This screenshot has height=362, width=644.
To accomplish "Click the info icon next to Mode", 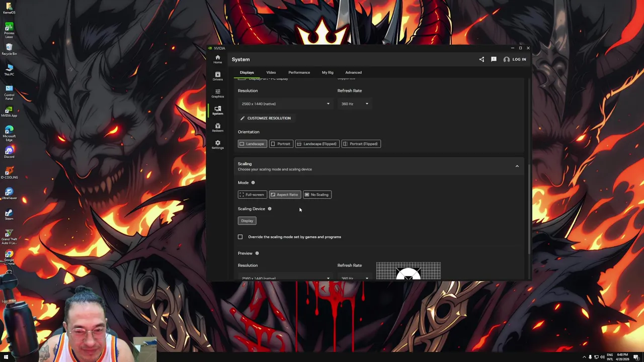I will [x=253, y=183].
